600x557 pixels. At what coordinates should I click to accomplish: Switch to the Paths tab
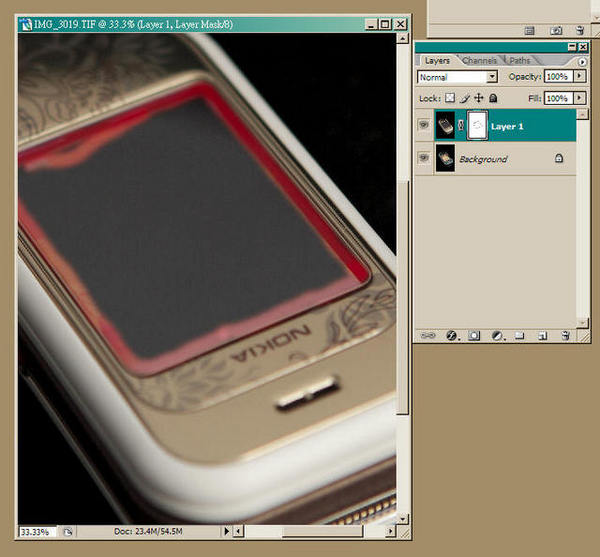click(520, 60)
